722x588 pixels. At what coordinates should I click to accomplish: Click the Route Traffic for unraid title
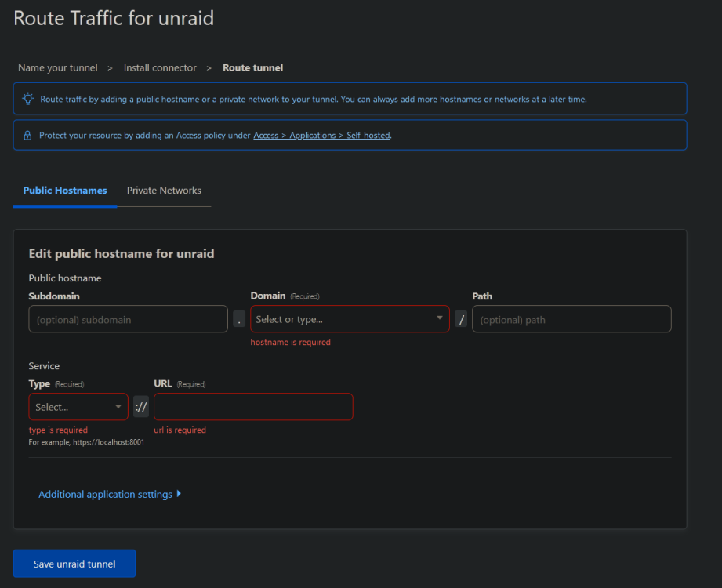(x=114, y=18)
